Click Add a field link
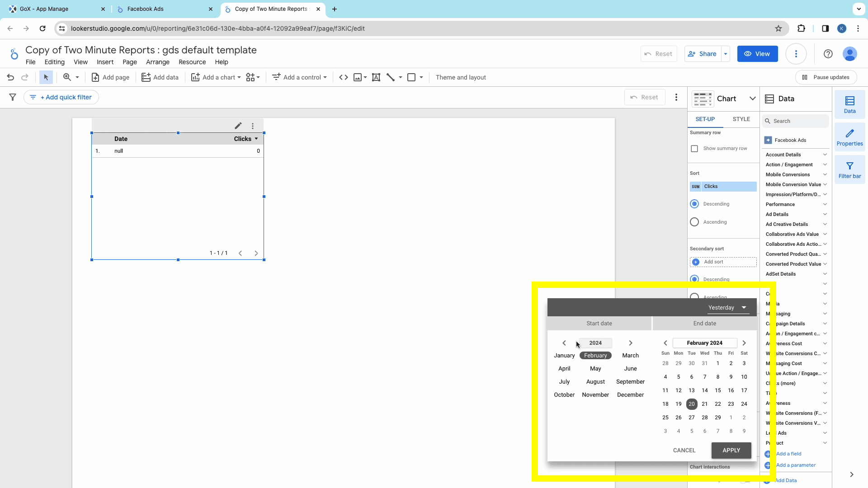Viewport: 868px width, 488px height. coord(788,454)
